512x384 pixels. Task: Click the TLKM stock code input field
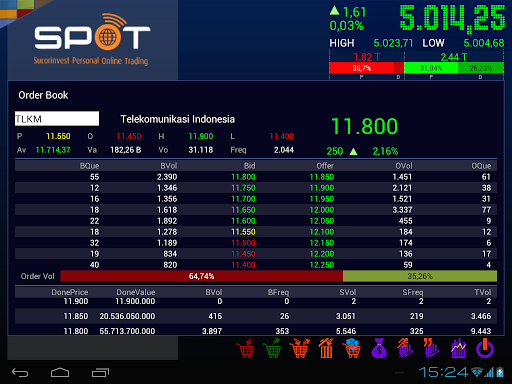(57, 119)
